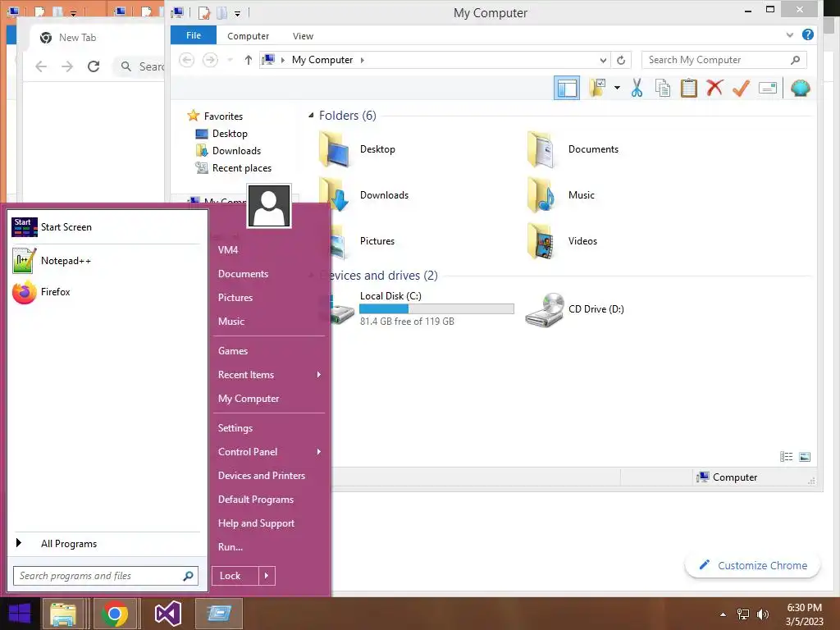Viewport: 840px width, 630px height.
Task: Open the File ribbon tab
Action: click(x=194, y=35)
